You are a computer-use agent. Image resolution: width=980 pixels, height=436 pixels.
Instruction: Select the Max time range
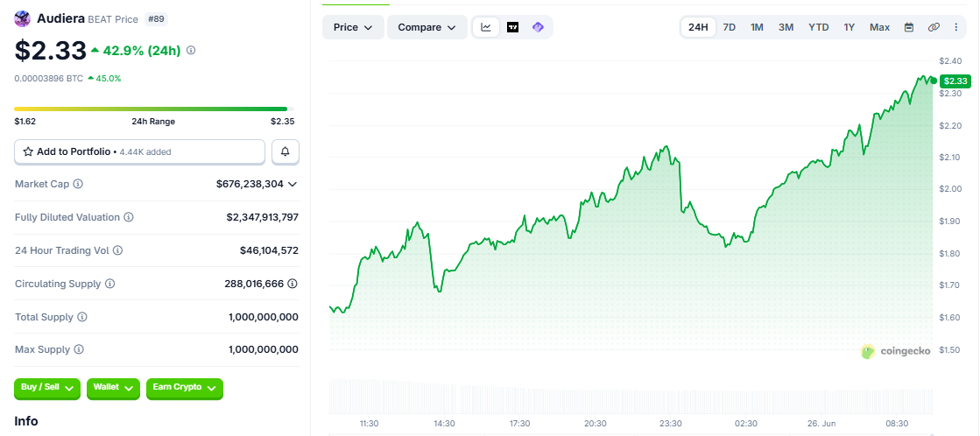tap(879, 27)
